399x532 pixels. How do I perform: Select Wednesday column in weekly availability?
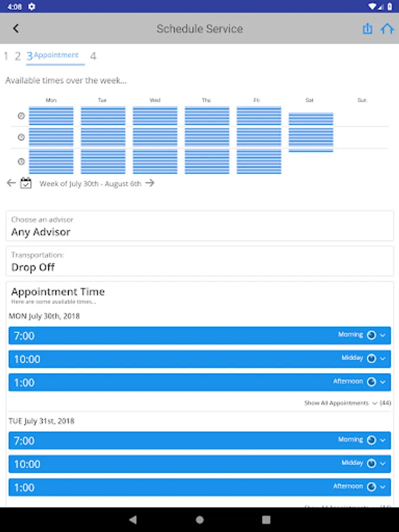pyautogui.click(x=155, y=140)
